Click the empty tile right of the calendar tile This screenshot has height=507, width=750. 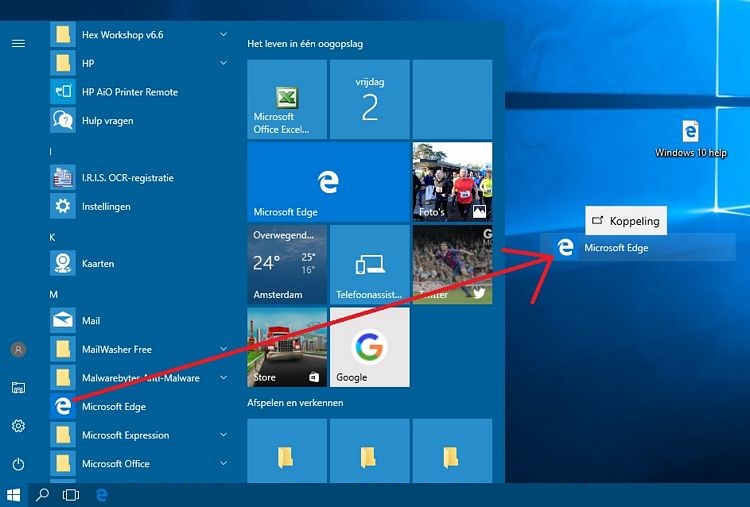452,99
